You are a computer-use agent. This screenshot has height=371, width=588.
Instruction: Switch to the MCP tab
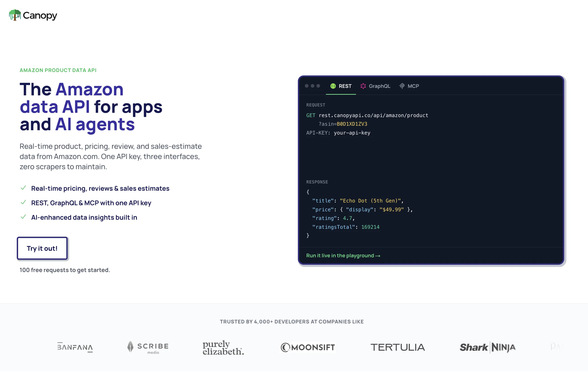[409, 86]
